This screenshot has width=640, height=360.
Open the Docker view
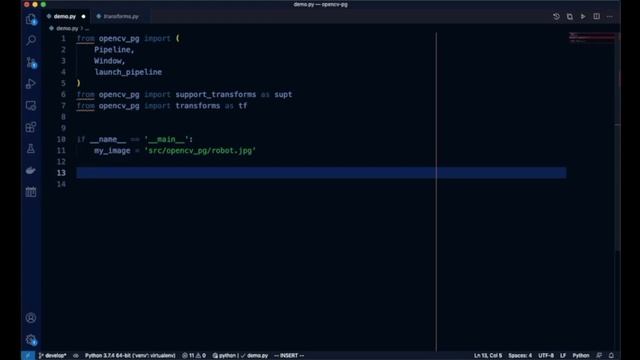point(31,170)
